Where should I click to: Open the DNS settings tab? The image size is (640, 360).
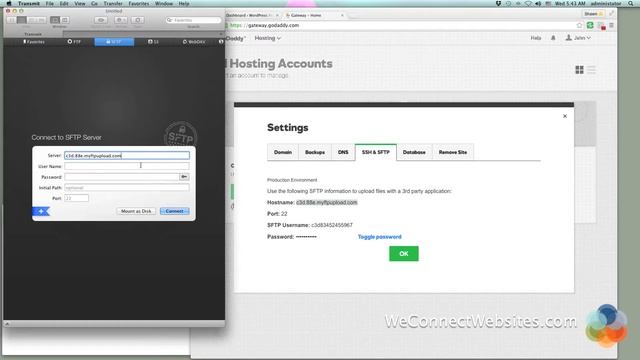tap(343, 152)
